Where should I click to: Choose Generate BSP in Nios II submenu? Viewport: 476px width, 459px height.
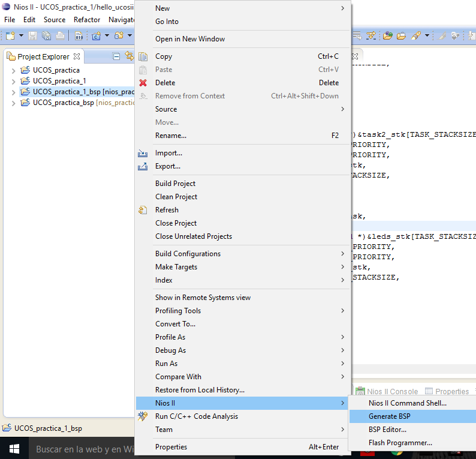[413, 416]
